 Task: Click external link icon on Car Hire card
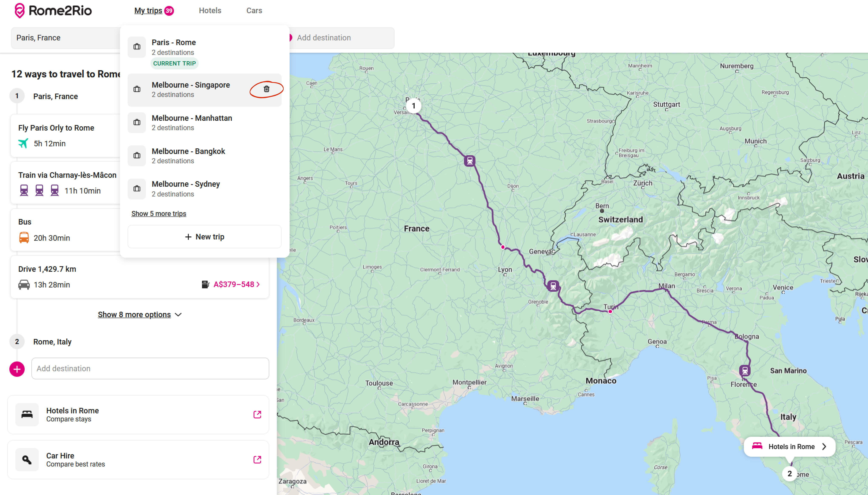click(257, 460)
